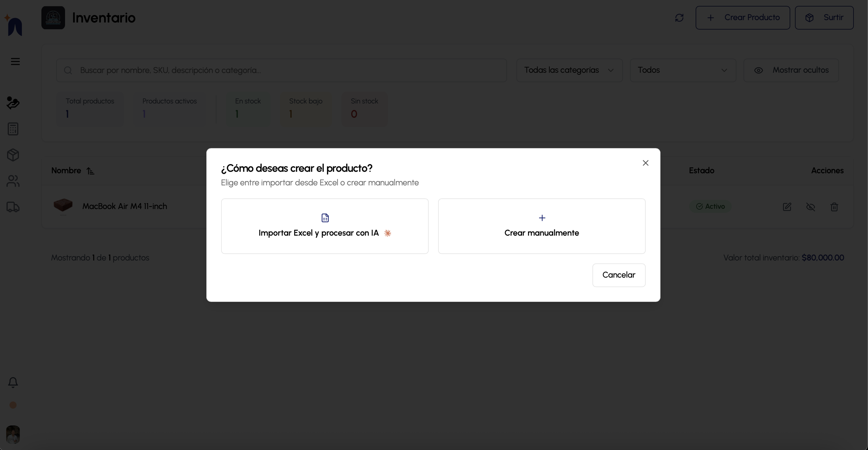Open the user avatar profile
Viewport: 868px width, 450px height.
coord(13,434)
